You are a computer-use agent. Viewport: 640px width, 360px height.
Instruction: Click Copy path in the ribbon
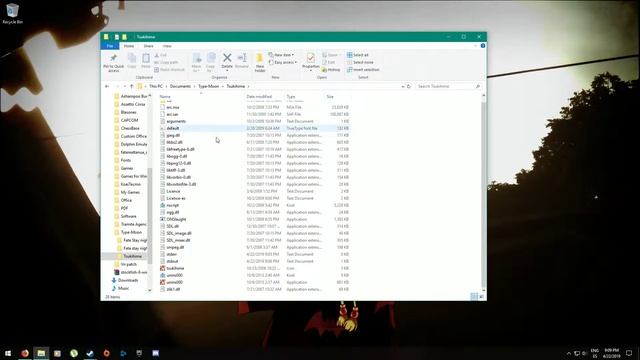click(166, 62)
